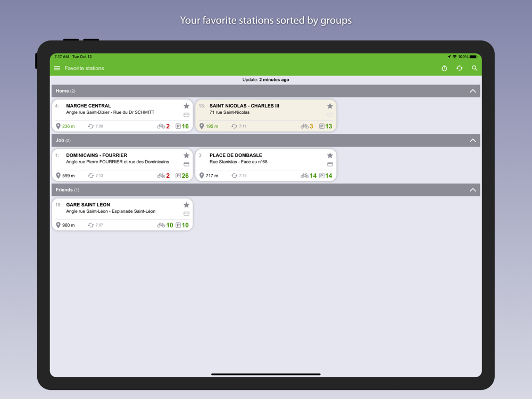The height and width of the screenshot is (399, 532).
Task: Collapse the Home group
Action: tap(472, 91)
